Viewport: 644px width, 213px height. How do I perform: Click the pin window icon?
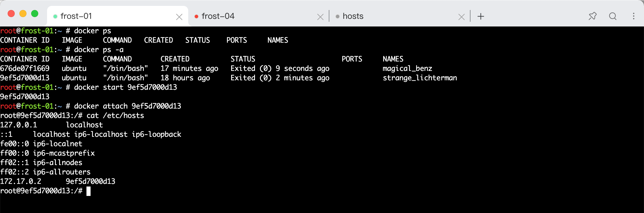click(x=593, y=16)
